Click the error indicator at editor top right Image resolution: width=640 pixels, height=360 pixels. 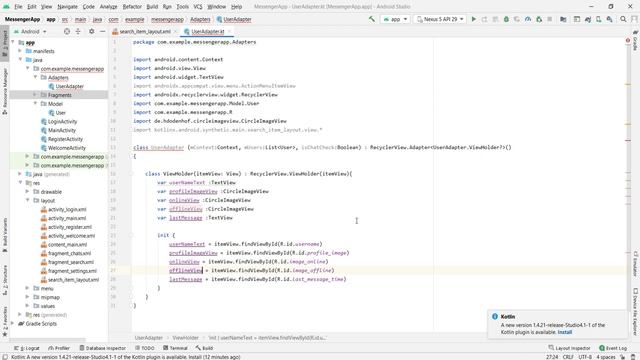[628, 40]
